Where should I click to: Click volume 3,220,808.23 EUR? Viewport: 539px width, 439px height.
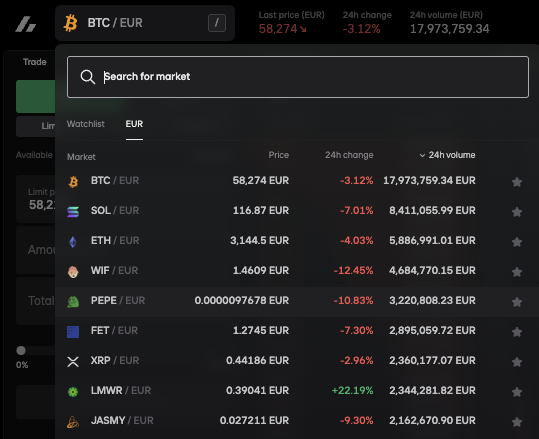tap(432, 300)
